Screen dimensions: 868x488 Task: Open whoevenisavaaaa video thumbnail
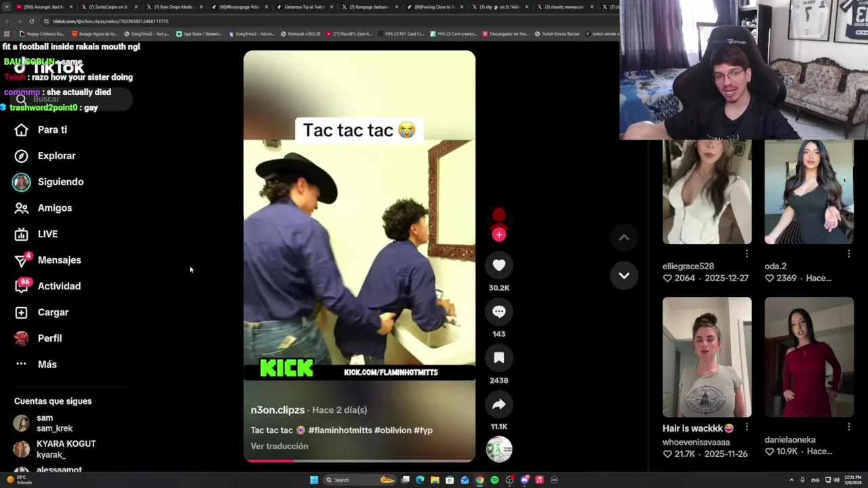(707, 357)
